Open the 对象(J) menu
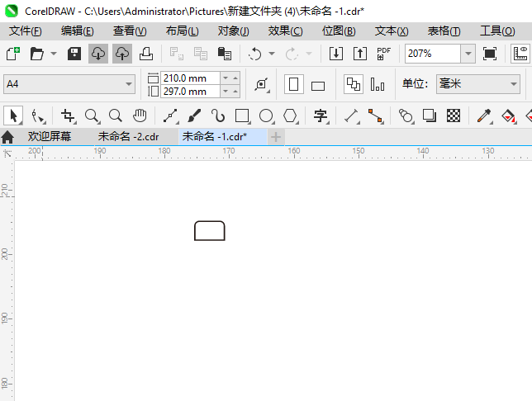 click(234, 31)
